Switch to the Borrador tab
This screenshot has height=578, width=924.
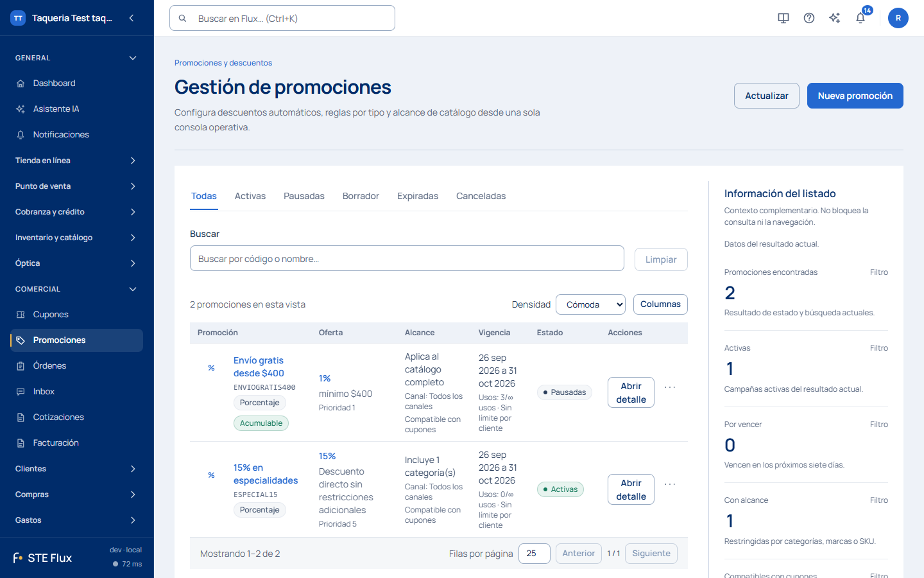coord(361,196)
